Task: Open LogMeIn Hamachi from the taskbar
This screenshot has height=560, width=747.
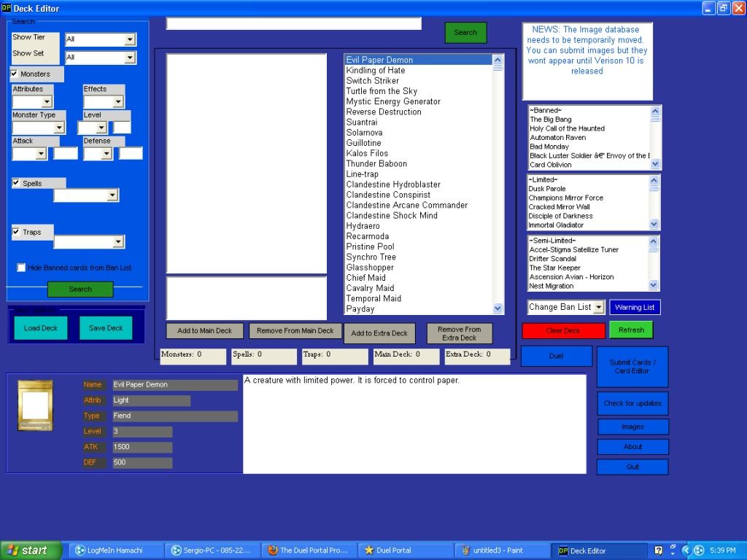Action: [115, 551]
